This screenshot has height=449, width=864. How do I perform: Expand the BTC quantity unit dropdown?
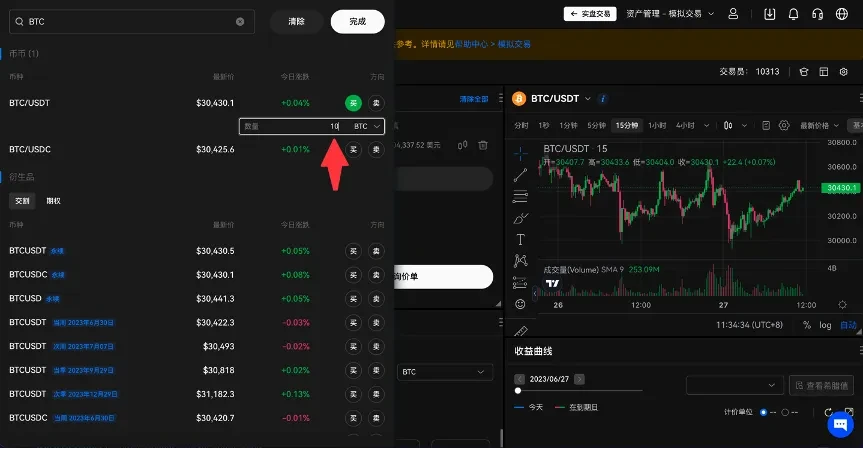(x=366, y=127)
